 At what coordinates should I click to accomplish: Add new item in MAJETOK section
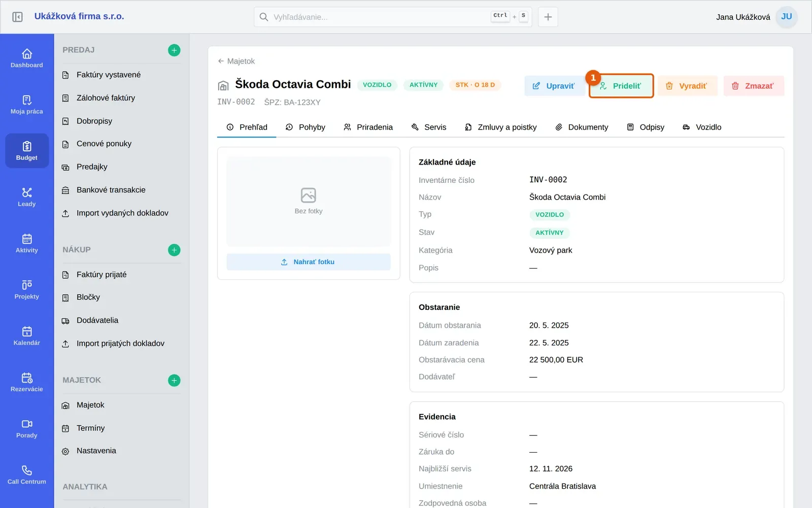(174, 380)
